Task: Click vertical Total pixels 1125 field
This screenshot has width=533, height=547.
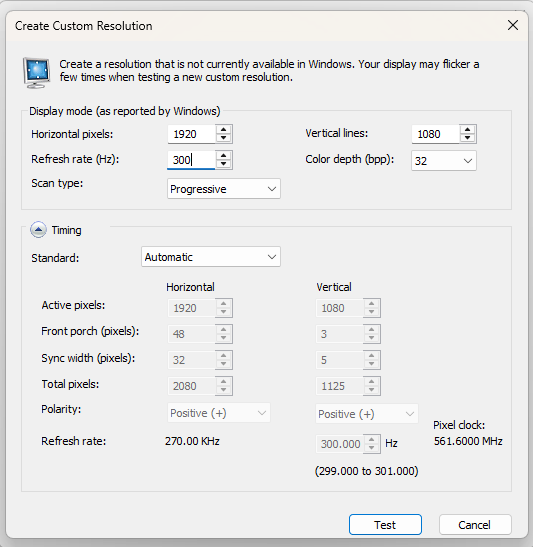Action: 339,386
